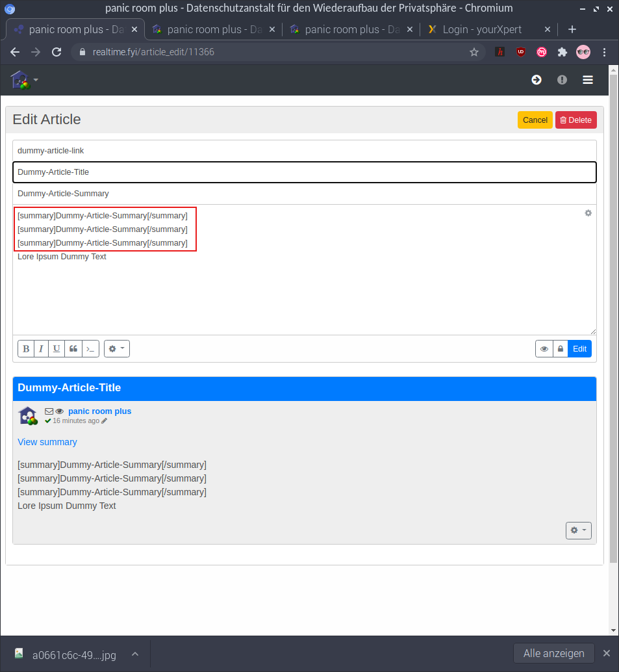Screen dimensions: 619x672
Task: Click the Dummy-Article-Summary input field
Action: 304,194
